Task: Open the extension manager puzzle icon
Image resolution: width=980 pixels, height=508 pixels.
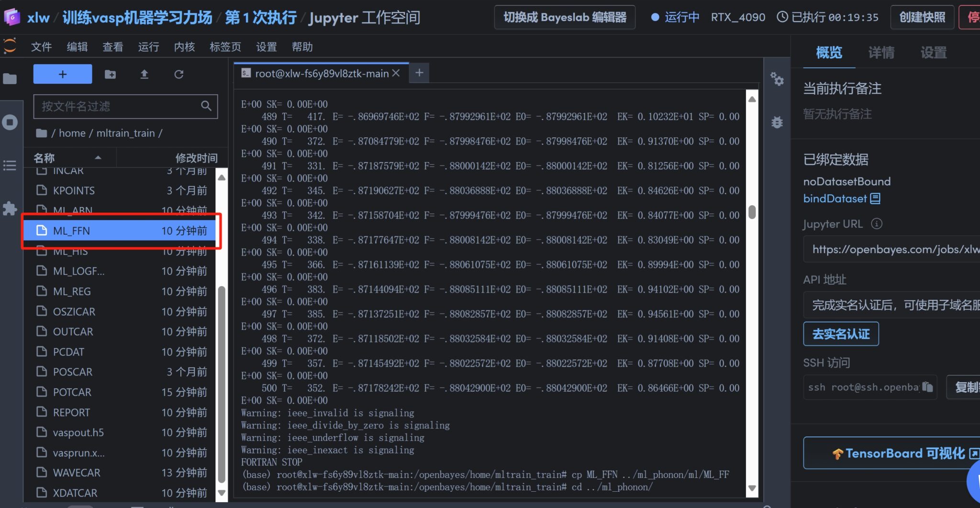Action: pyautogui.click(x=10, y=209)
